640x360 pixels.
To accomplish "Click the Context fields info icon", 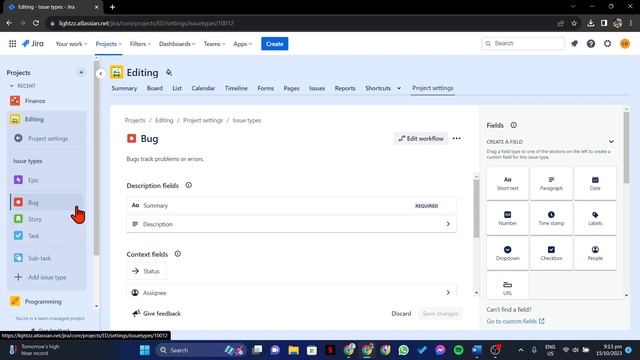I will 178,254.
